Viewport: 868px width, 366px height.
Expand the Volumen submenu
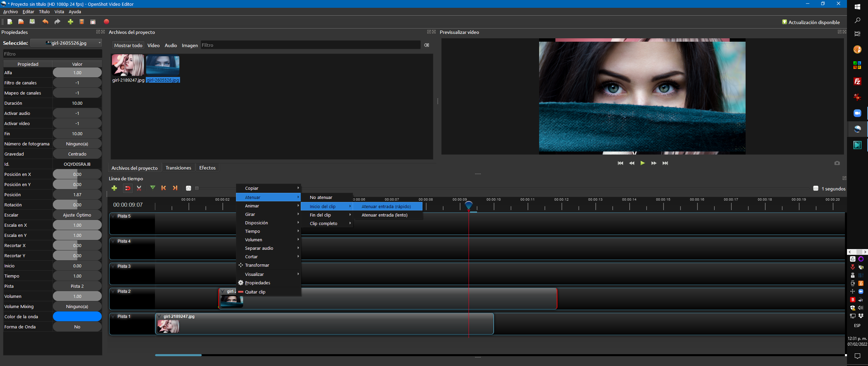pyautogui.click(x=268, y=240)
